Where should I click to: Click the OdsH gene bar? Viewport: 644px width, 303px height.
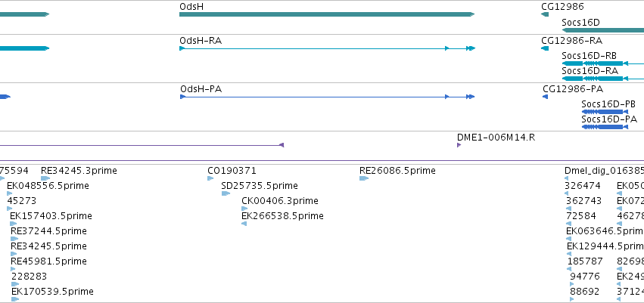pyautogui.click(x=327, y=14)
